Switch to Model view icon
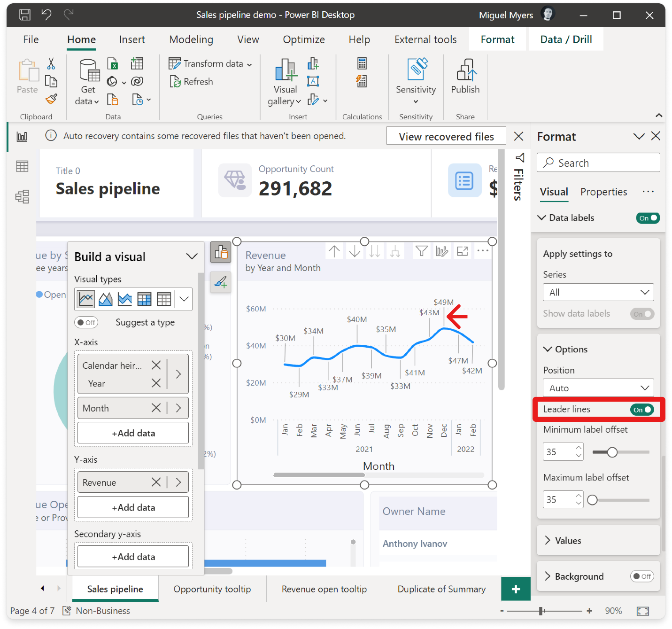The image size is (672, 629). [x=22, y=196]
